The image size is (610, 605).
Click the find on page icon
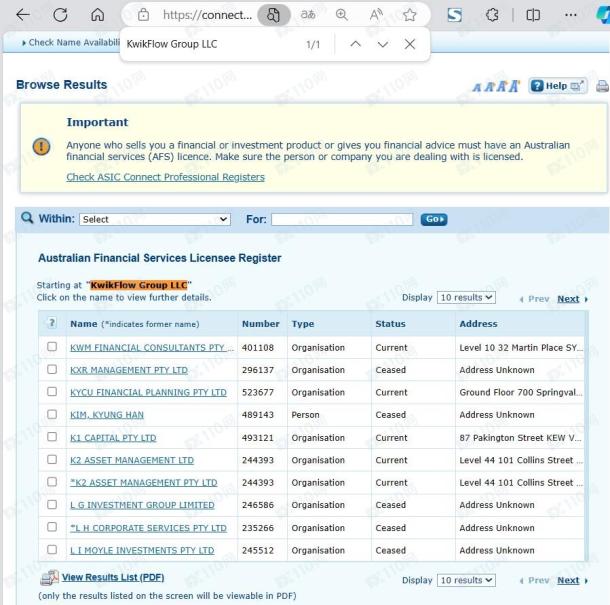tap(273, 15)
